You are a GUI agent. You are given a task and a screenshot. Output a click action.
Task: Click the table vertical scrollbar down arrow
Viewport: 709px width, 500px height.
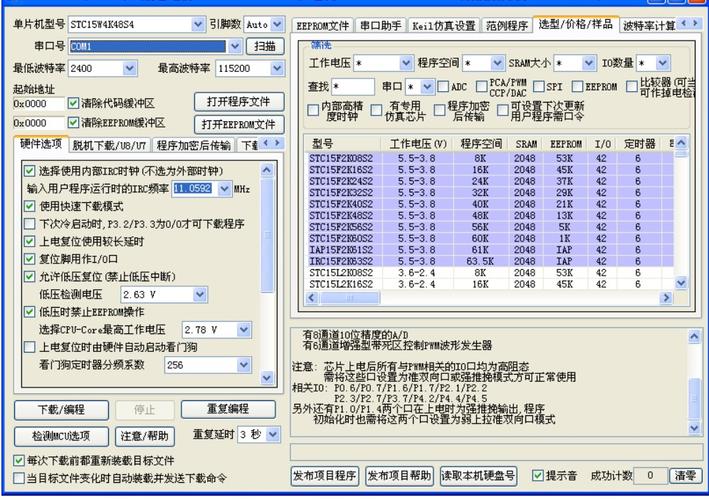pos(681,283)
